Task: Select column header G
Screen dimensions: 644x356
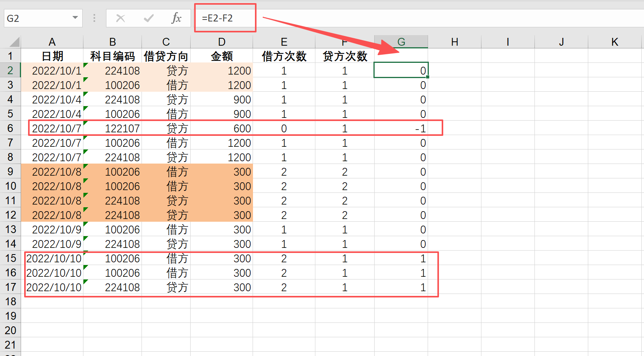Action: (x=401, y=41)
